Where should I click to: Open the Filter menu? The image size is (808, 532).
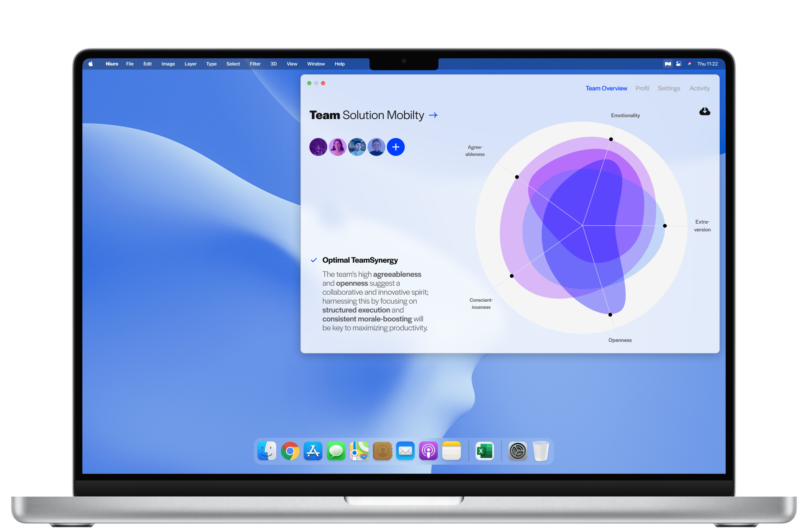[x=255, y=64]
